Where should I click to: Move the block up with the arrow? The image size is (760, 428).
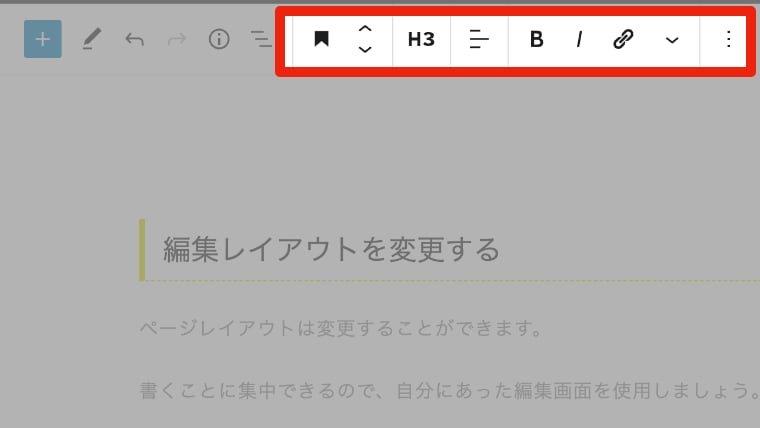[365, 29]
